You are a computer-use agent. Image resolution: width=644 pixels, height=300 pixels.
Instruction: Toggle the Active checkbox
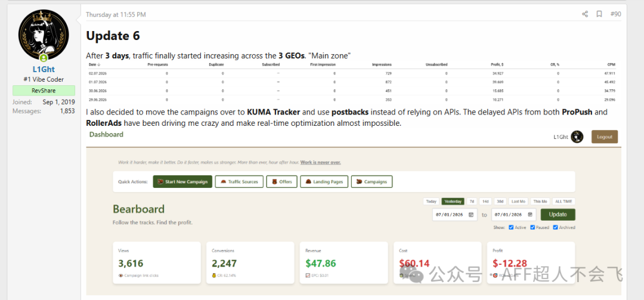click(x=511, y=227)
